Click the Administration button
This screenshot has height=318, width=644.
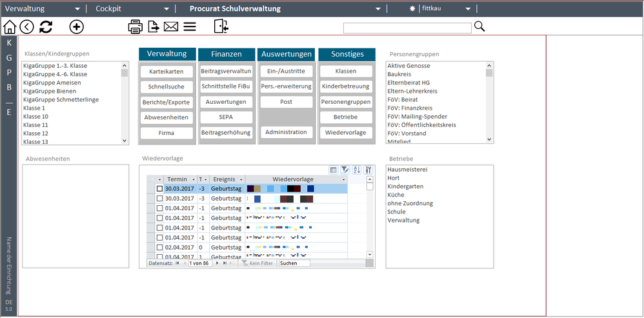click(287, 132)
